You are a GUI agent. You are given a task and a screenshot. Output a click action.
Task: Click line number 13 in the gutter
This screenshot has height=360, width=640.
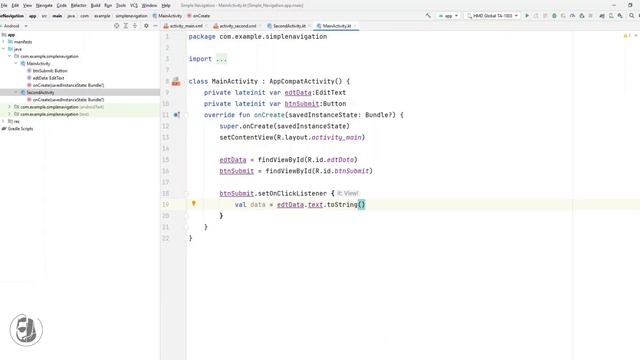165,138
